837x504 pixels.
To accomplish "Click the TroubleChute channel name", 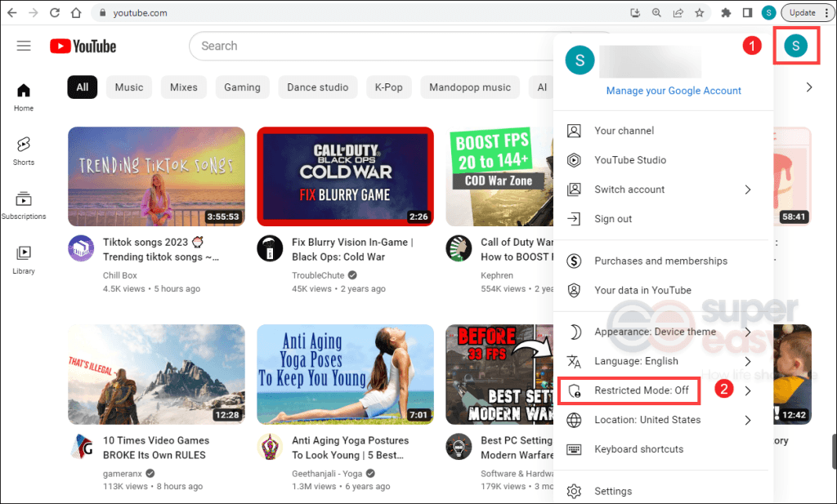I will (318, 275).
